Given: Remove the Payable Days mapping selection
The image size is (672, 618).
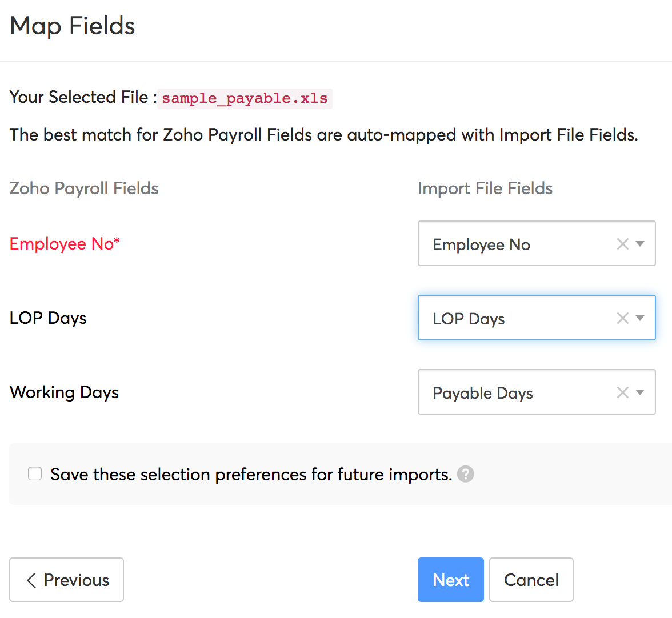Looking at the screenshot, I should 623,392.
